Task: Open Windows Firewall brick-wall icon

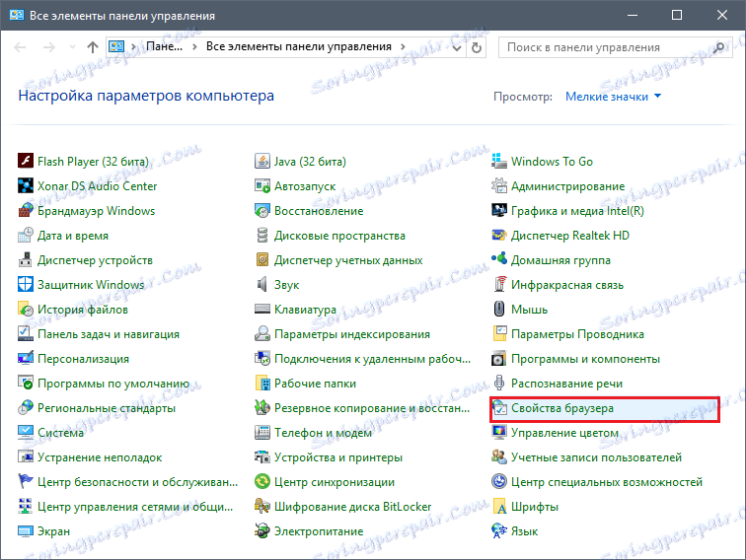Action: pos(26,211)
